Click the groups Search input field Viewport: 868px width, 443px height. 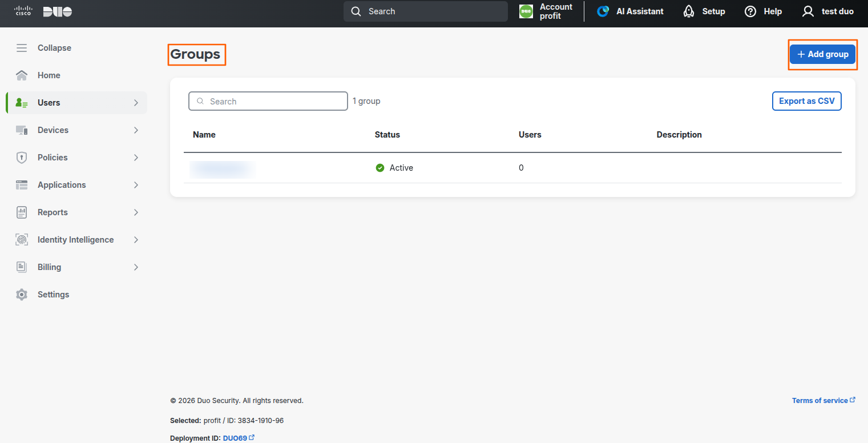[268, 101]
